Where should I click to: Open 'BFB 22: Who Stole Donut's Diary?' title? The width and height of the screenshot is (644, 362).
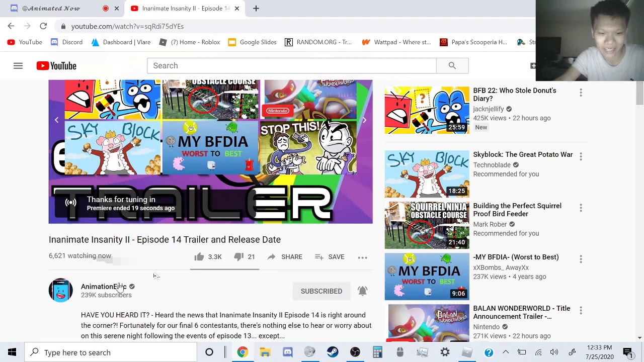[x=515, y=95]
